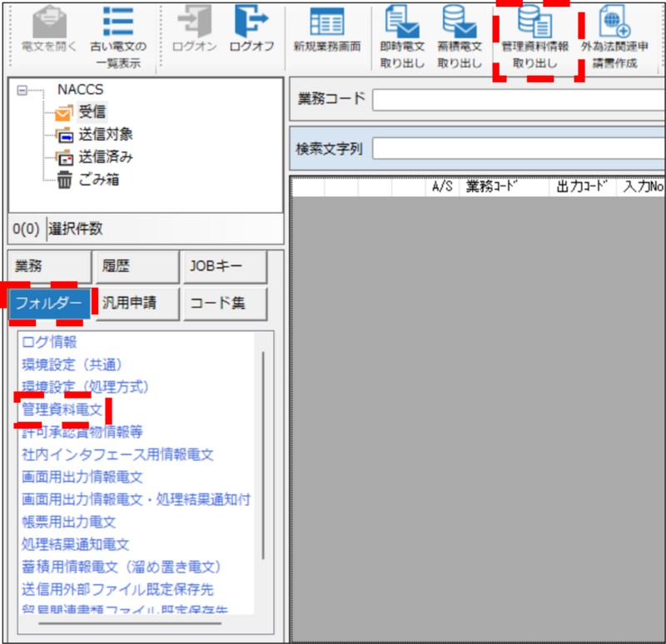Open the ログ情報 link
This screenshot has height=644, width=666.
49,342
